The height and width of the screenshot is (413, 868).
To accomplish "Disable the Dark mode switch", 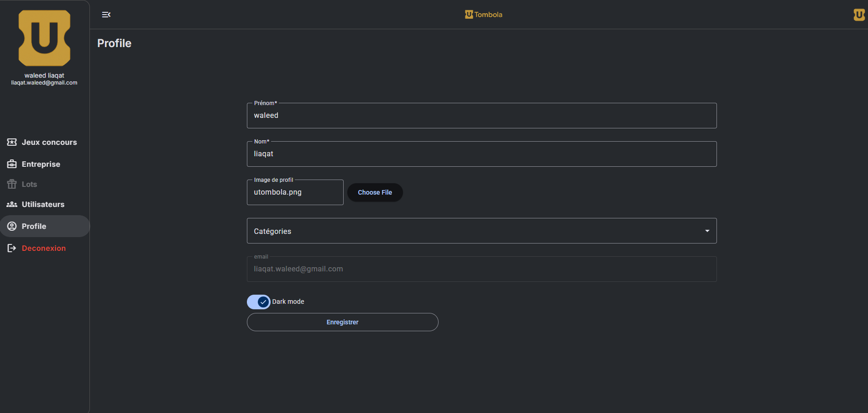I will [x=259, y=302].
